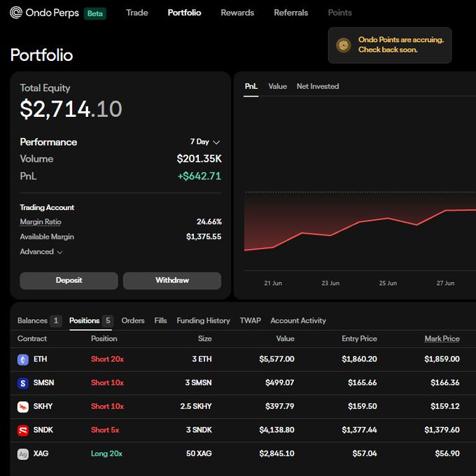Click the SNDK contract icon
Screen dimensions: 476x476
coord(23,430)
